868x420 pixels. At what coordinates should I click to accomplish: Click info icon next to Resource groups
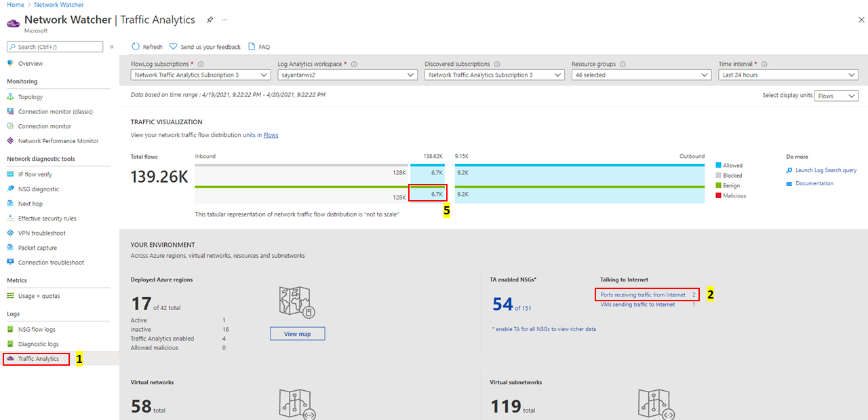pyautogui.click(x=623, y=64)
